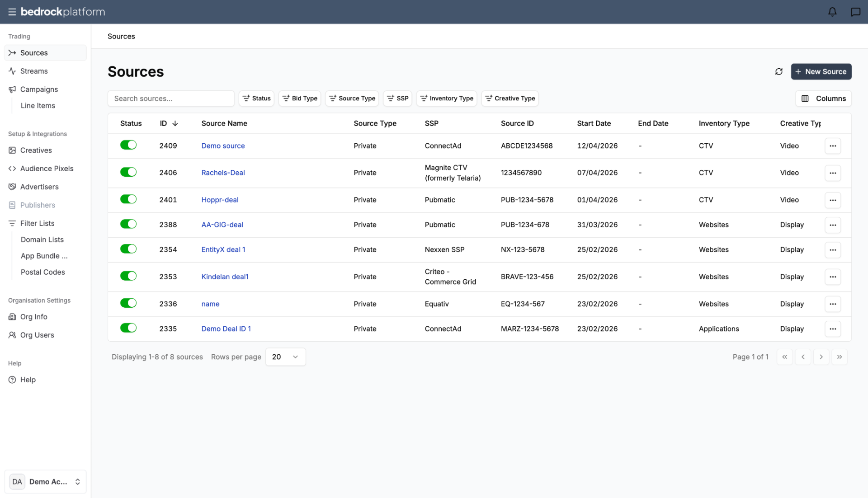Toggle status of source 2354
This screenshot has width=868, height=498.
click(x=128, y=249)
